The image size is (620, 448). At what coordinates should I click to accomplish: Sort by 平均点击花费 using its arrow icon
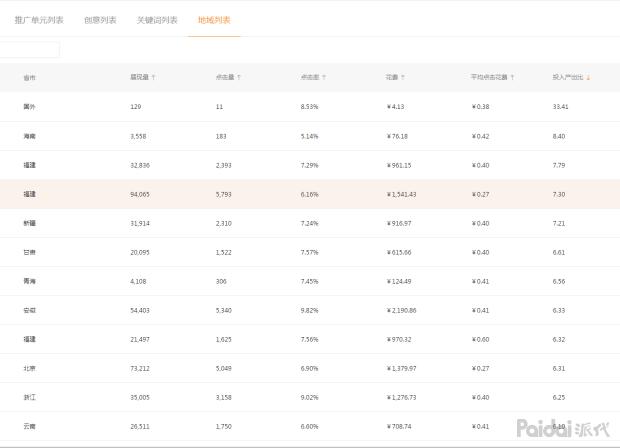click(512, 78)
